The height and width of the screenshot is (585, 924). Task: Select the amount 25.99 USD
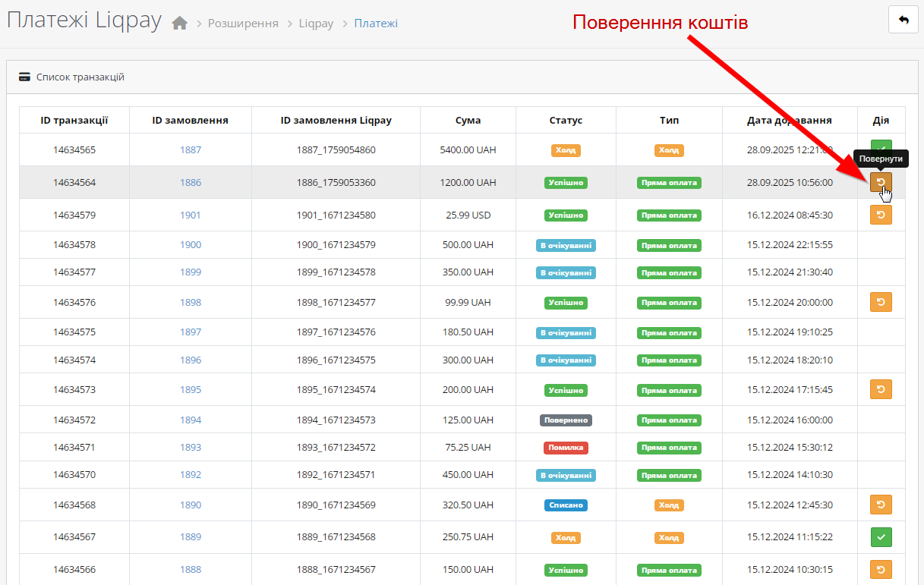coord(468,215)
